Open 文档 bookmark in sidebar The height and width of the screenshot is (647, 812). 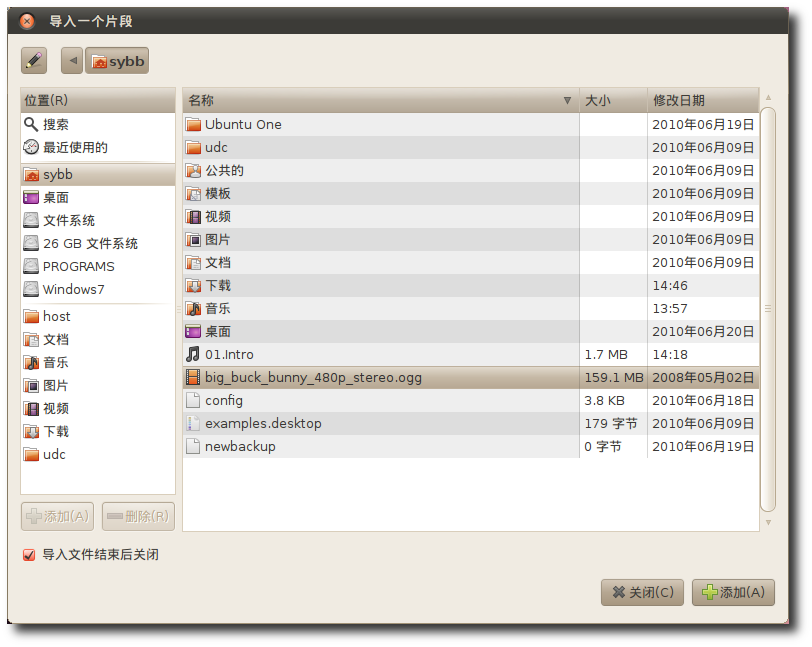pyautogui.click(x=98, y=339)
